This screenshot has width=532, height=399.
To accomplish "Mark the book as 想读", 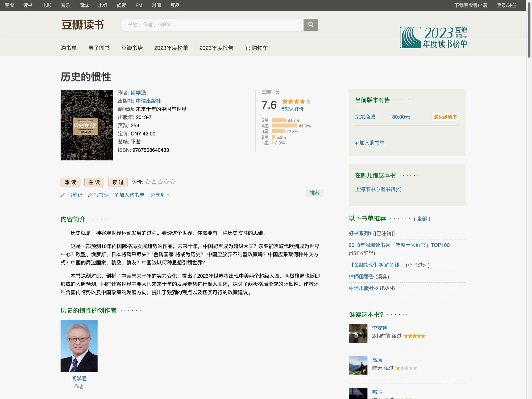I will pos(70,182).
